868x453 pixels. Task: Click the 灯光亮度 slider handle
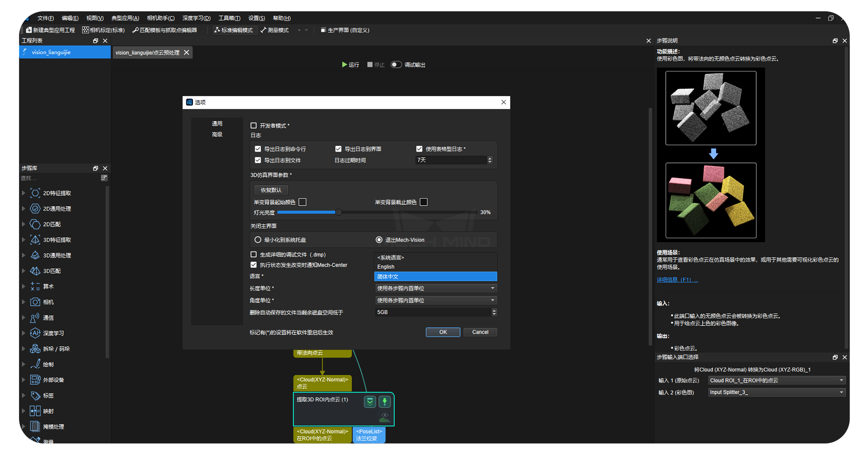pos(338,212)
